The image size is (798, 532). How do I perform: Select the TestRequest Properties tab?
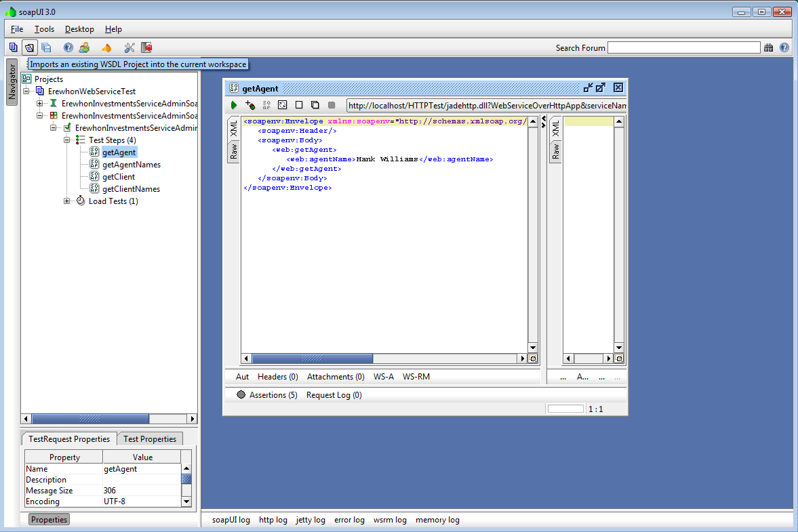[x=69, y=439]
